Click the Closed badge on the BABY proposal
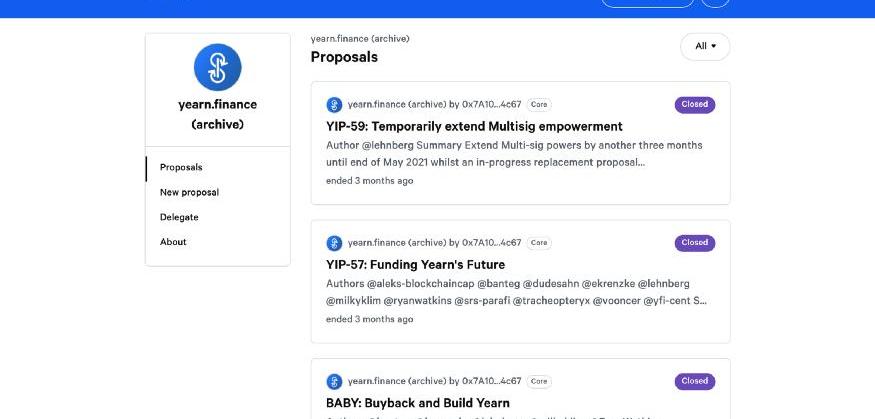This screenshot has height=419, width=875. (694, 381)
